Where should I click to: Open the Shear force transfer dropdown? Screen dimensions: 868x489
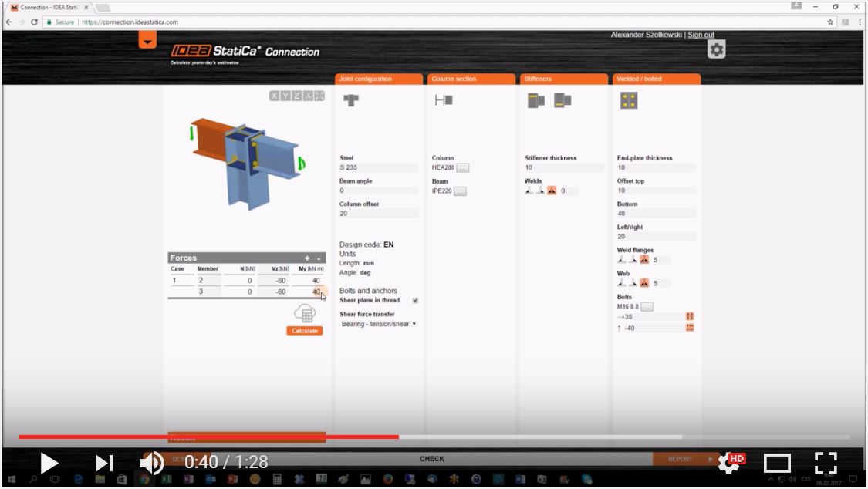[x=379, y=324]
